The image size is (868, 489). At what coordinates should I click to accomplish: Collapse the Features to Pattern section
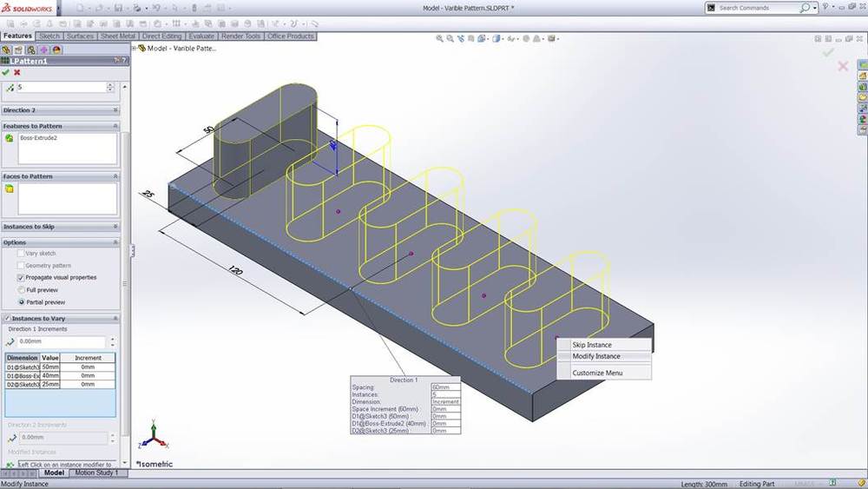coord(115,126)
